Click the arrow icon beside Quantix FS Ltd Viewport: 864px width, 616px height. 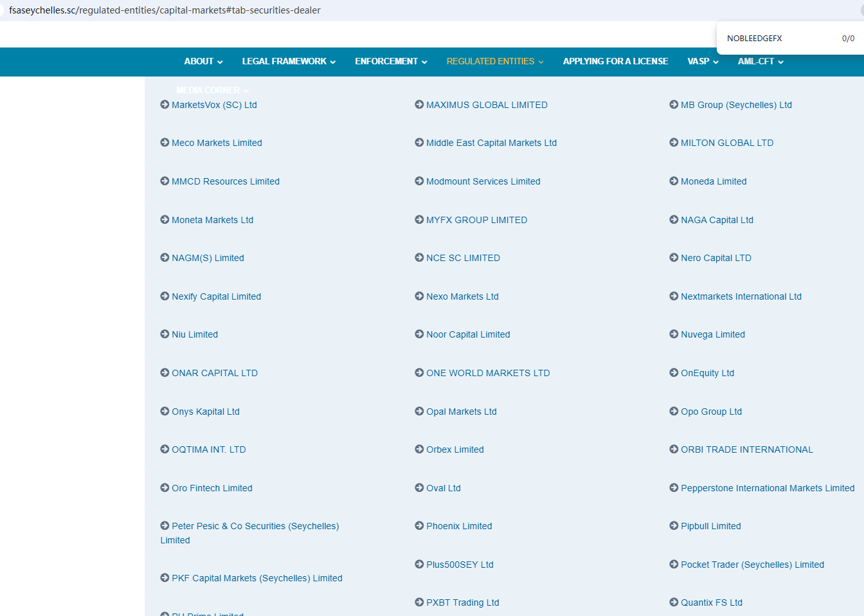click(x=674, y=602)
